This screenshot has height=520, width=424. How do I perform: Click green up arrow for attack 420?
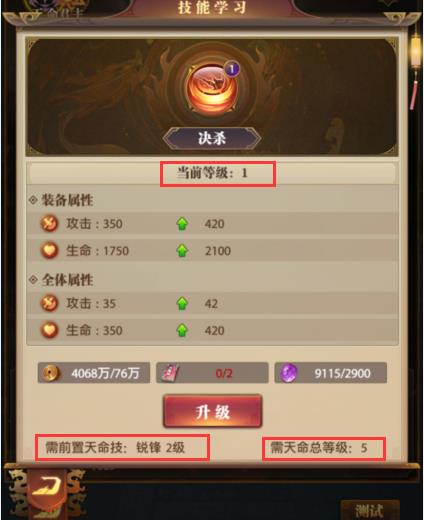[182, 224]
